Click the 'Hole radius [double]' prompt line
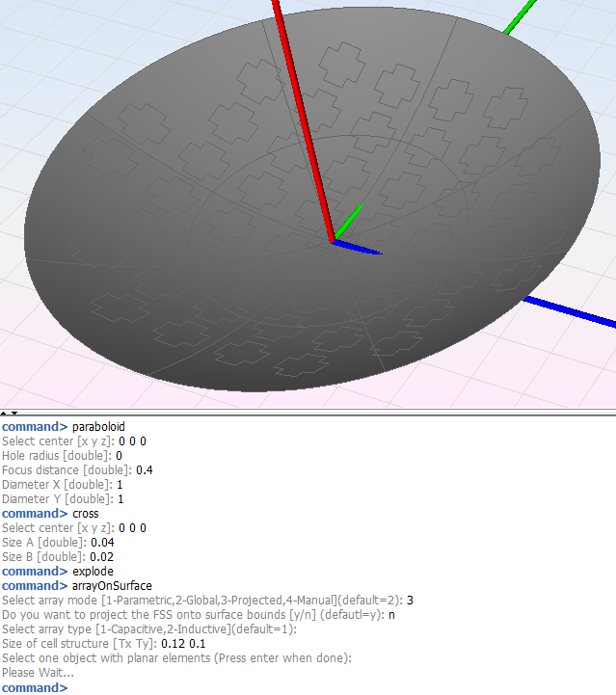 (x=56, y=455)
